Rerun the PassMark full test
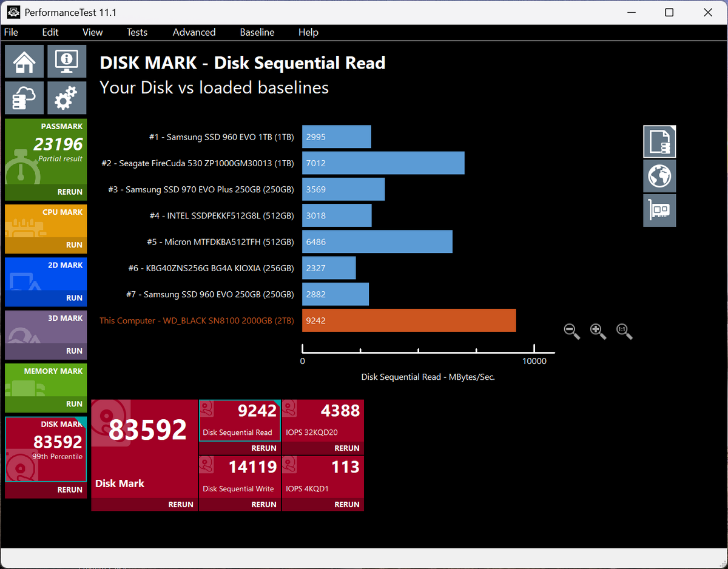Screen dimensions: 728x569 (x=70, y=192)
